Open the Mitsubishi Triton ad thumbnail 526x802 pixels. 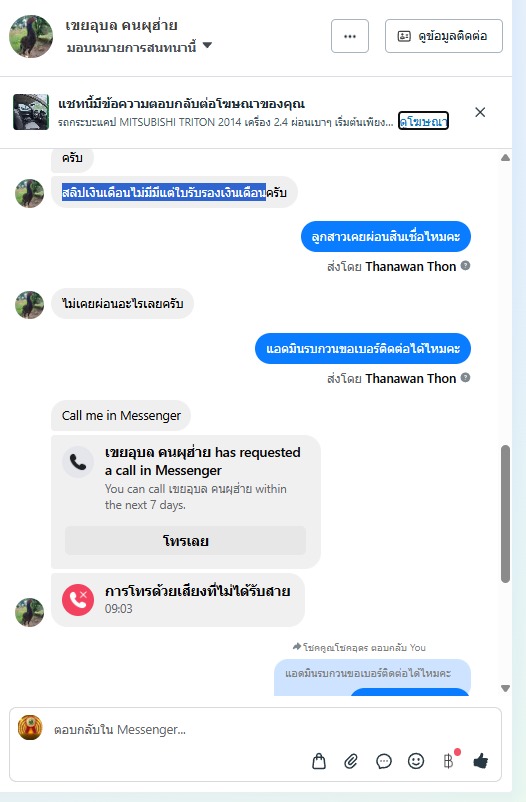pyautogui.click(x=31, y=112)
